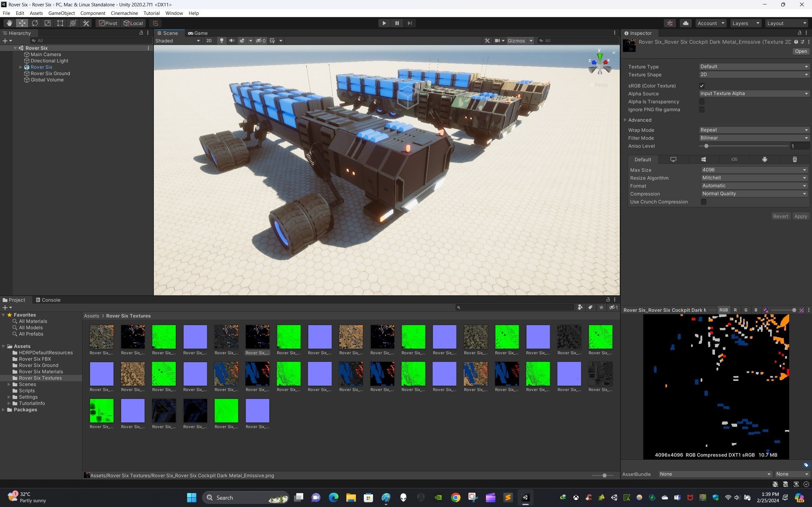Switch to the Console tab
This screenshot has height=507, width=812.
[x=48, y=300]
